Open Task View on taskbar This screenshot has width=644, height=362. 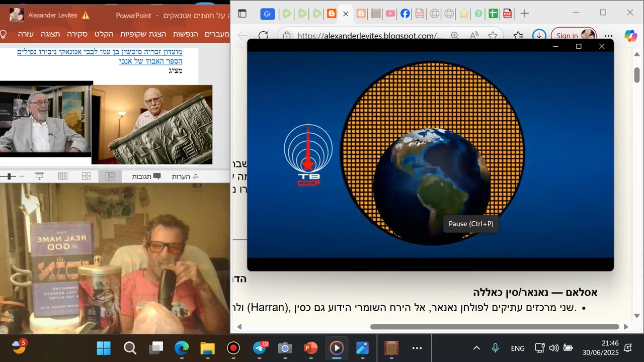pos(156,348)
